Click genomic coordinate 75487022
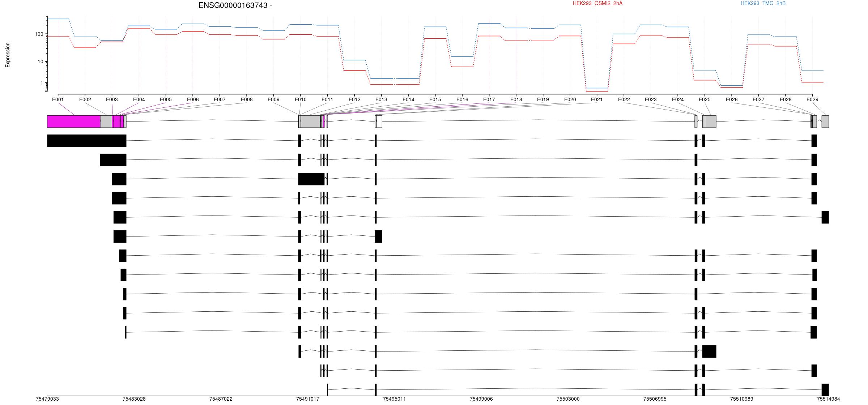868x405 pixels. point(221,399)
